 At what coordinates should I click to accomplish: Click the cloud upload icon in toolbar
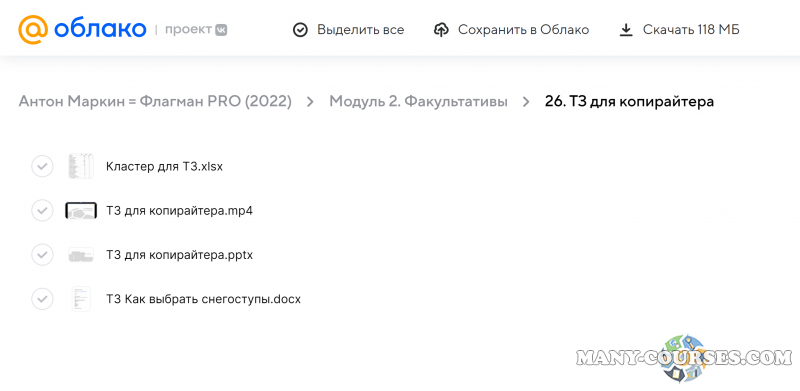[x=441, y=30]
